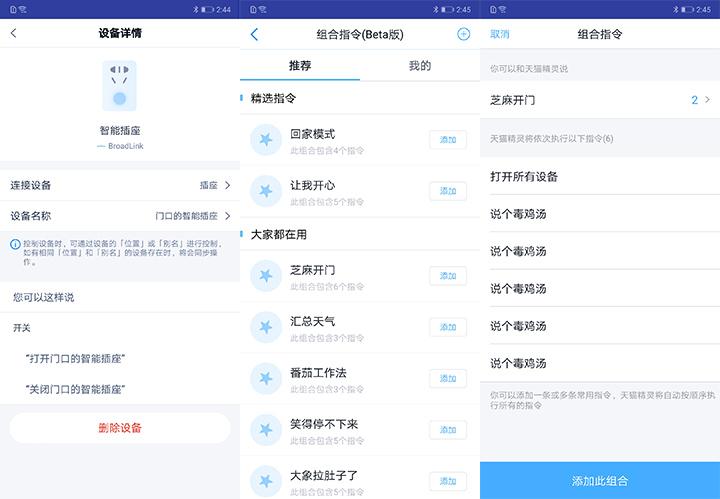Tap 回家模式 title text
Screen dimensions: 720x499
pyautogui.click(x=313, y=134)
